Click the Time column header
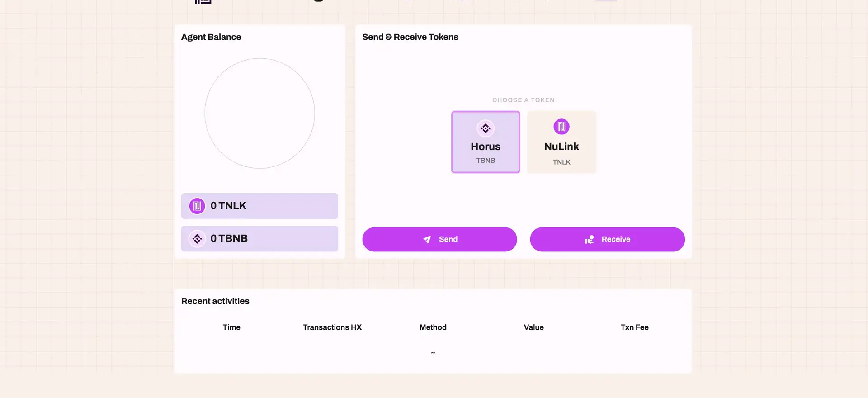 [x=231, y=327]
